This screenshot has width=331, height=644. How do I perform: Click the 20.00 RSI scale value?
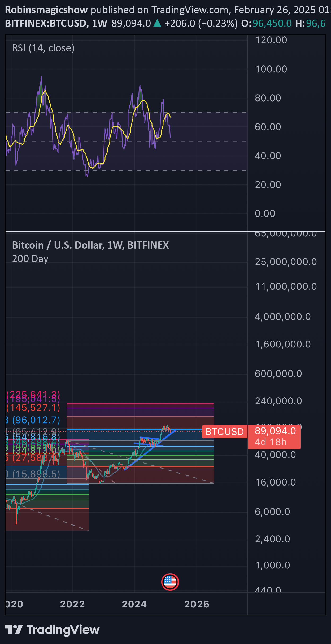(268, 185)
